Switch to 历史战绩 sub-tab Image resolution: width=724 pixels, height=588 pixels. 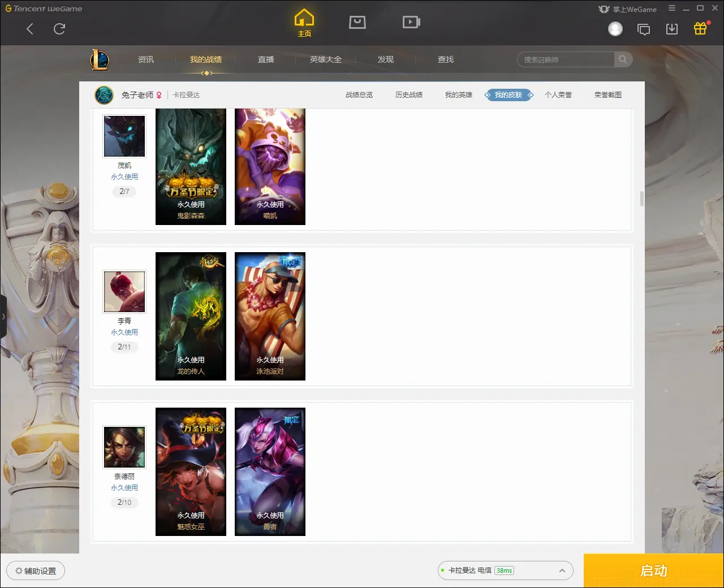(409, 95)
